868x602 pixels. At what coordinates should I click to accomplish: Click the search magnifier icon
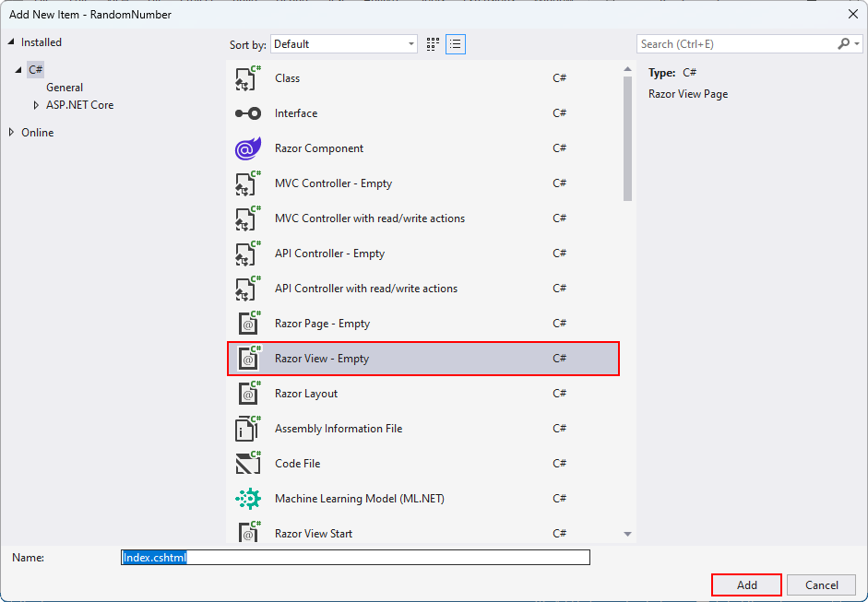click(x=842, y=43)
